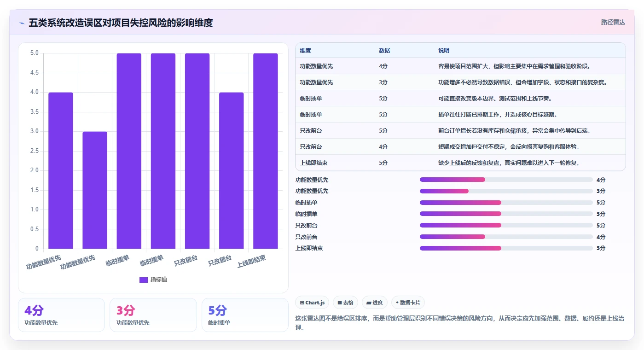Select table row describing 容易使项目范围扩大
This screenshot has width=644, height=350.
click(x=460, y=66)
